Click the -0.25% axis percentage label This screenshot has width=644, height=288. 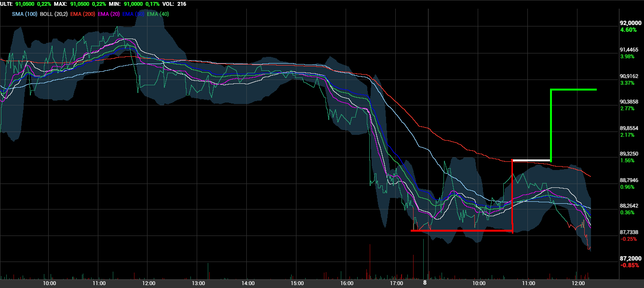coord(628,238)
